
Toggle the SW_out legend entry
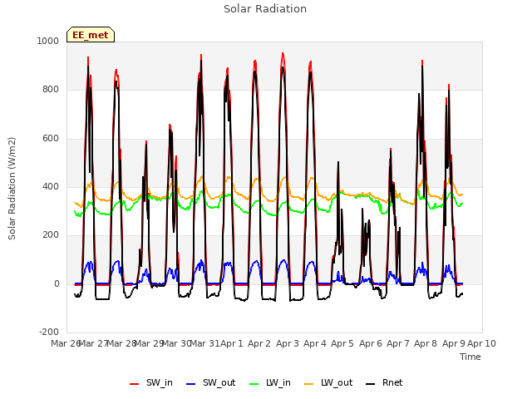click(210, 383)
